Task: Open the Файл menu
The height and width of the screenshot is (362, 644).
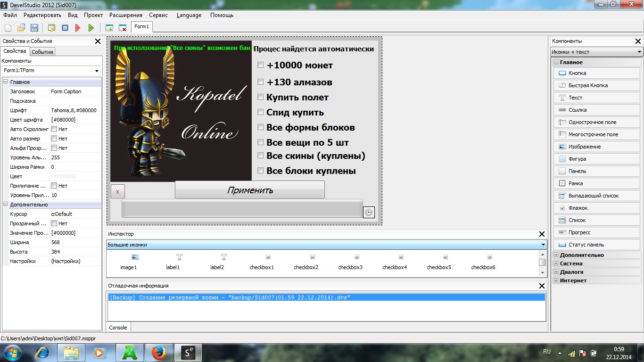Action: point(10,15)
